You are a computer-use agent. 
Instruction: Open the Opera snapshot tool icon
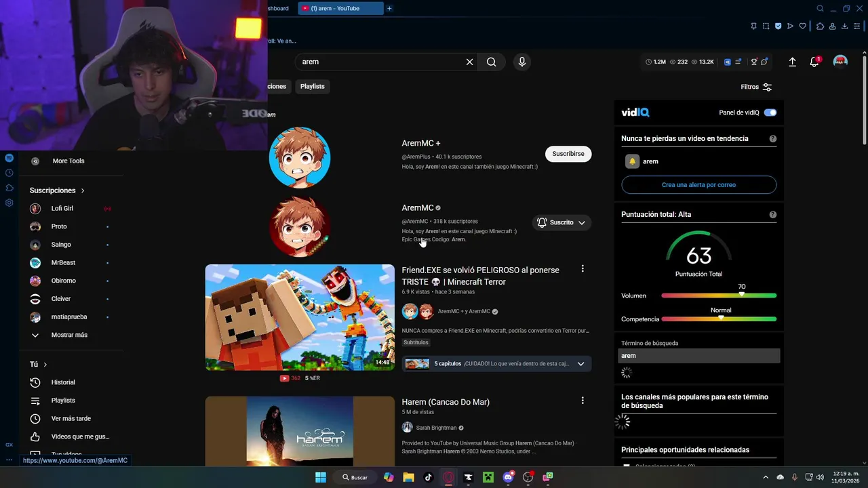[x=766, y=26]
